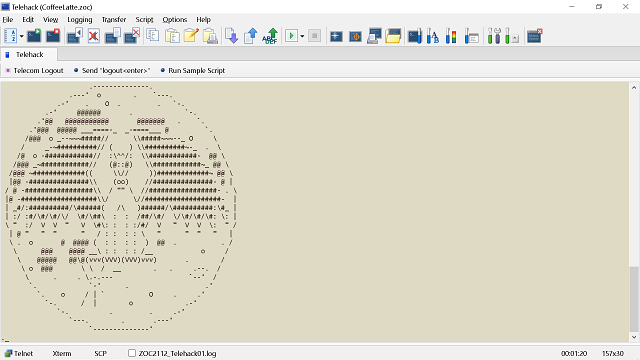Image resolution: width=640 pixels, height=360 pixels.
Task: Click the upload file blue up-arrow icon
Action: coord(251,36)
